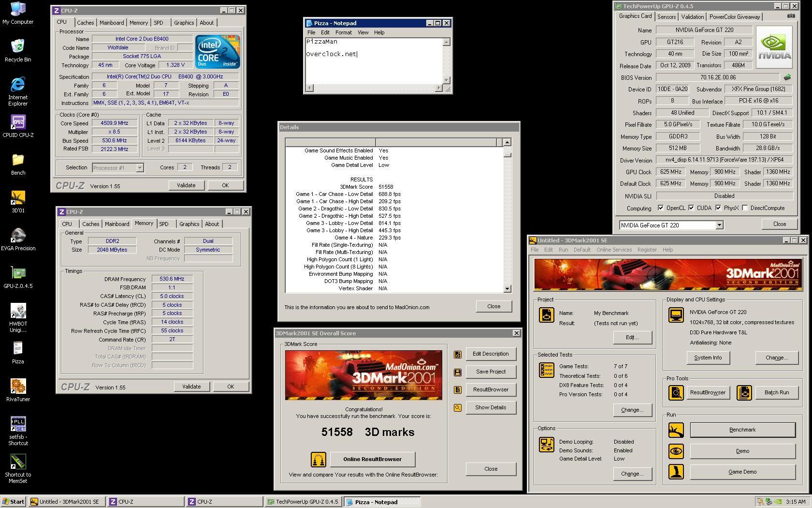Click the Show Details magnifier icon
Screen dimensions: 812x508
coord(458,408)
